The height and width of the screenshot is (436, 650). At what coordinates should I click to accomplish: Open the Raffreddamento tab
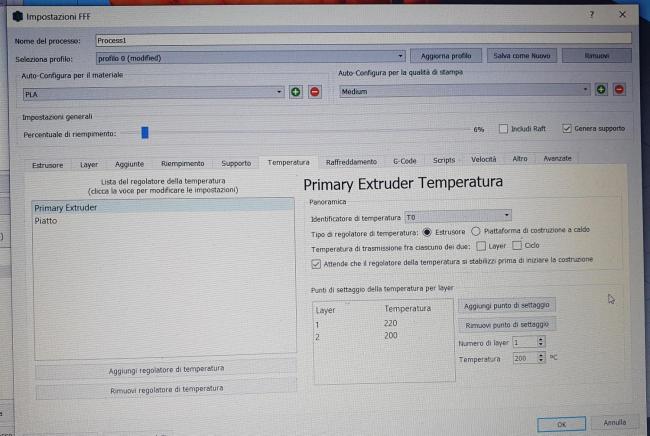(351, 162)
